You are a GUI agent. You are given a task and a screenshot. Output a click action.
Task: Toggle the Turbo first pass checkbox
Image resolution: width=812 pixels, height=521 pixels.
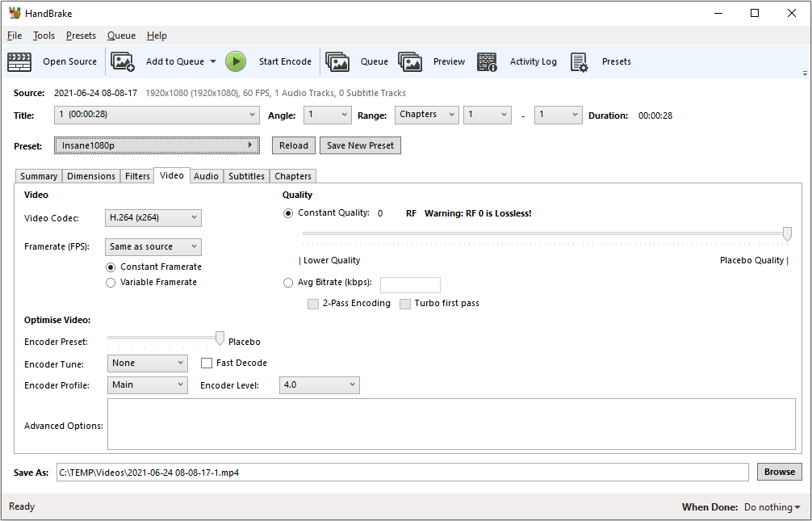(x=405, y=304)
